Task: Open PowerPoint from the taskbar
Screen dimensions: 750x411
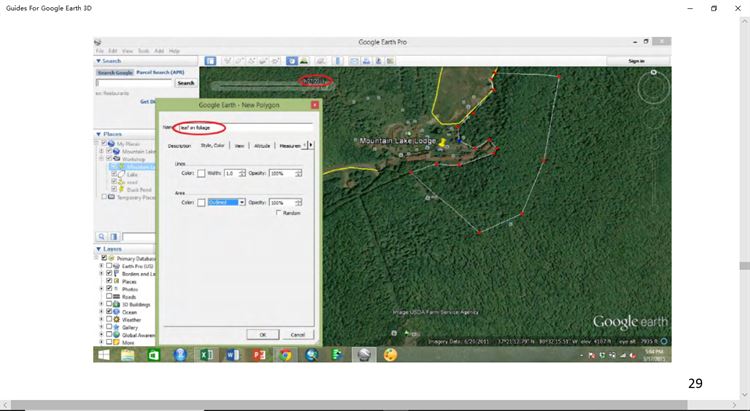Action: (x=259, y=355)
